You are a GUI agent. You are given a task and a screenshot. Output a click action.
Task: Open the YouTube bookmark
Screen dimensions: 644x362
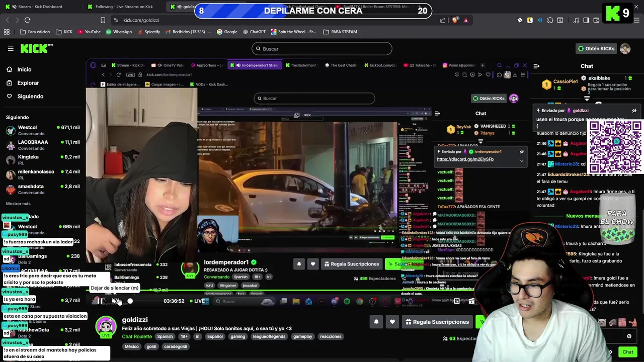point(89,32)
